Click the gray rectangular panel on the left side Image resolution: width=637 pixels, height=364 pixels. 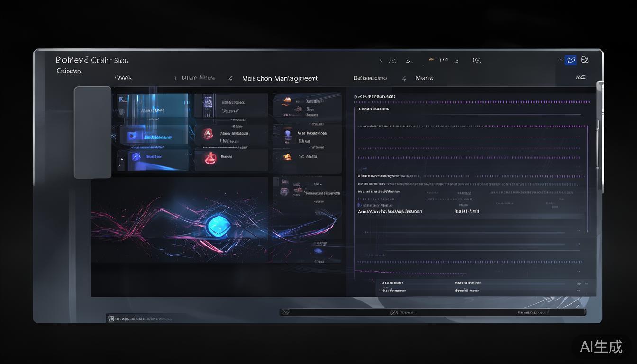93,132
